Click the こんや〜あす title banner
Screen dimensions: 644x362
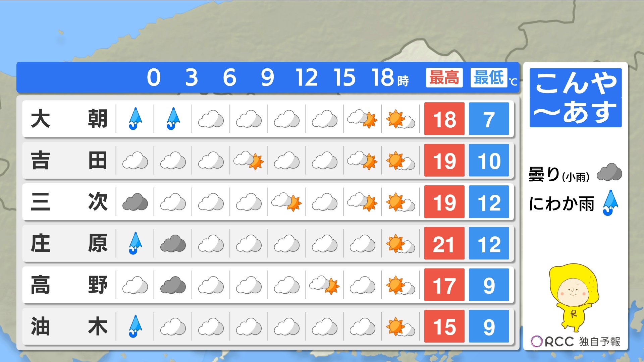[576, 98]
